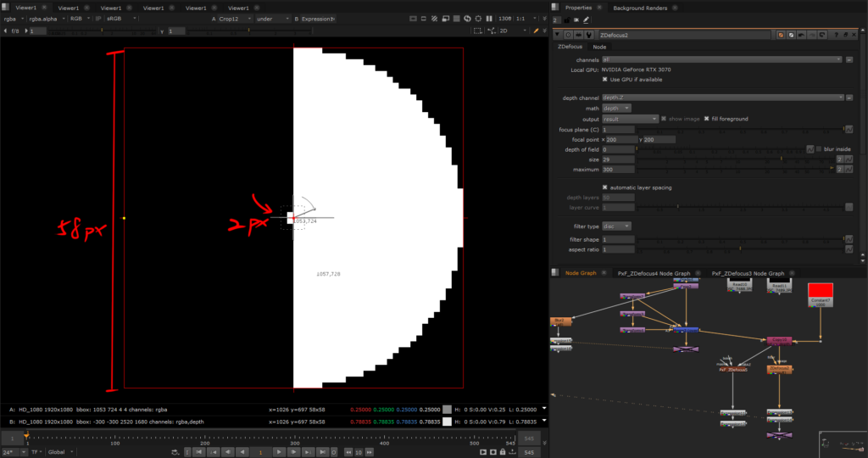Viewport: 868px width, 458px height.
Task: Toggle the fill foreground checkbox
Action: [x=706, y=119]
